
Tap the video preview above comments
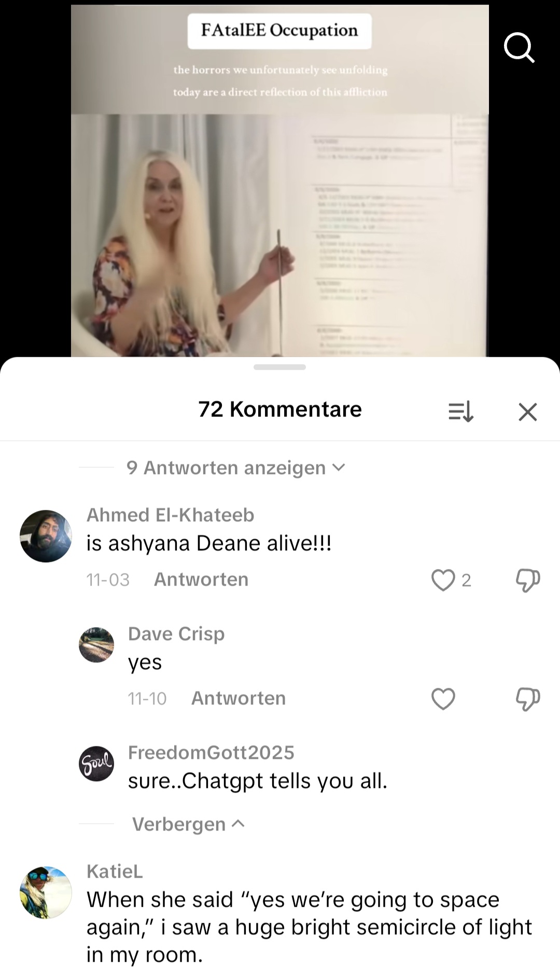(x=280, y=181)
